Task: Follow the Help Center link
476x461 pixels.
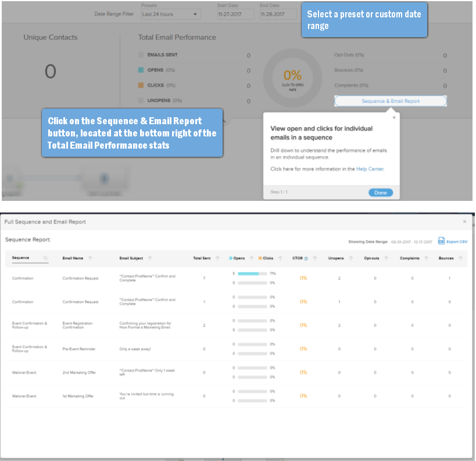Action: [x=370, y=169]
